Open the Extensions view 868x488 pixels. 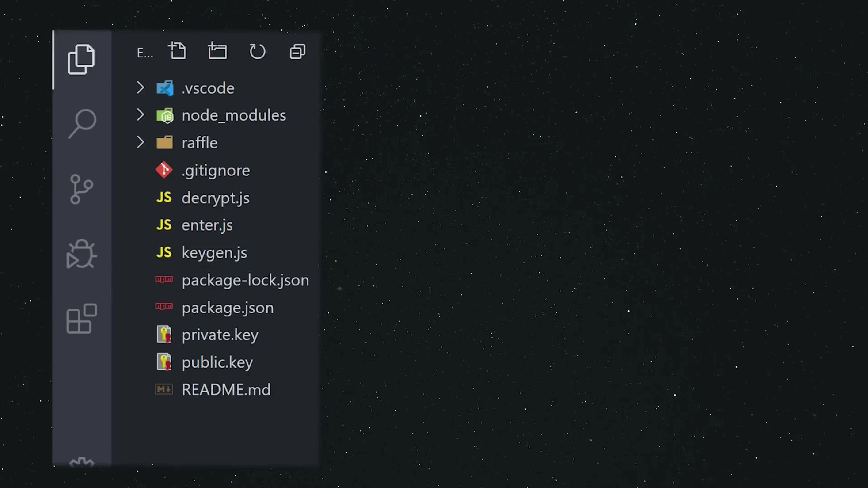tap(82, 319)
